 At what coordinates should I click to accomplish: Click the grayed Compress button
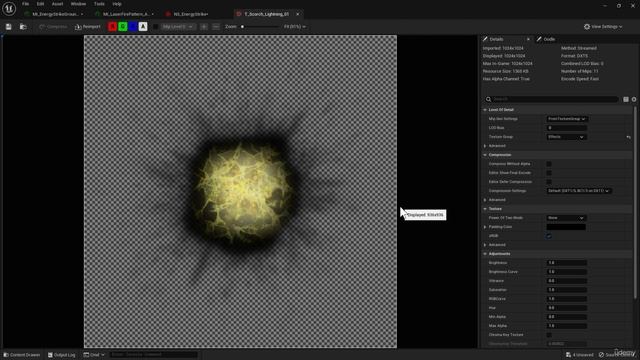coord(53,27)
